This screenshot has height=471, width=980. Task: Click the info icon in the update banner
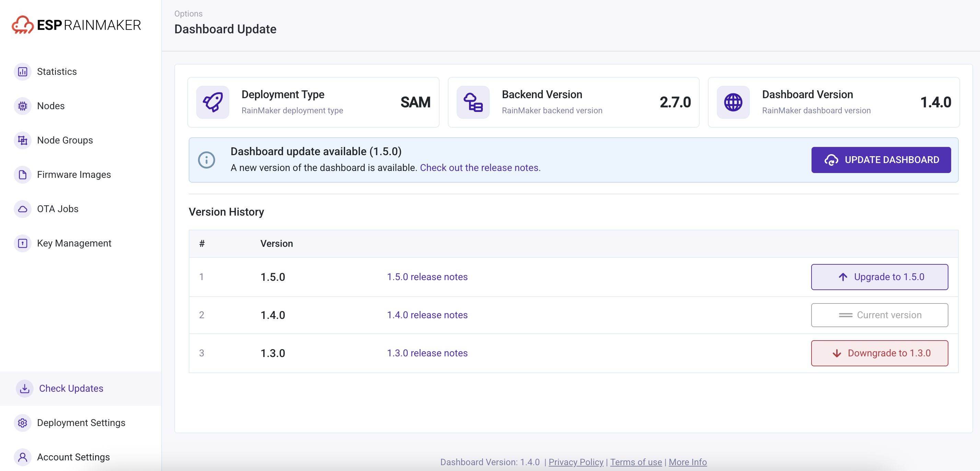point(207,160)
